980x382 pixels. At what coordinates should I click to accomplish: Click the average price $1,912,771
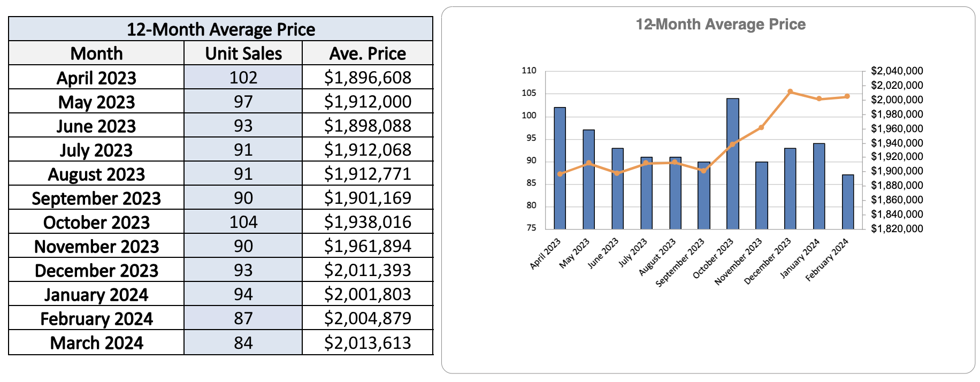coord(367,174)
